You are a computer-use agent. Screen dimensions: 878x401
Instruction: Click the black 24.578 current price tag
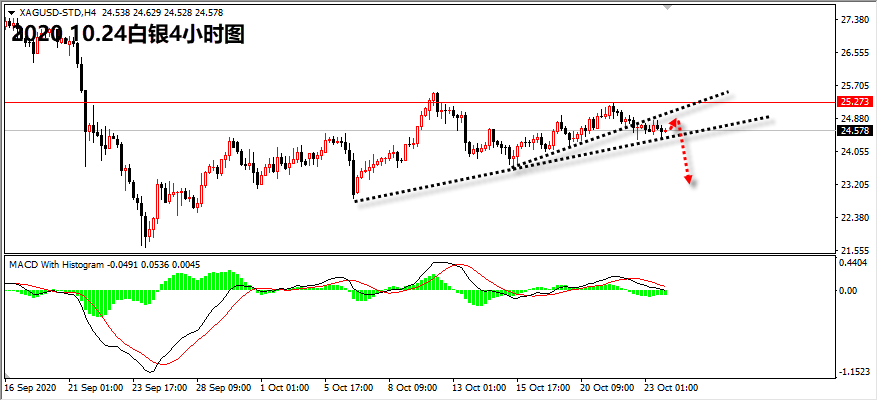(x=855, y=130)
